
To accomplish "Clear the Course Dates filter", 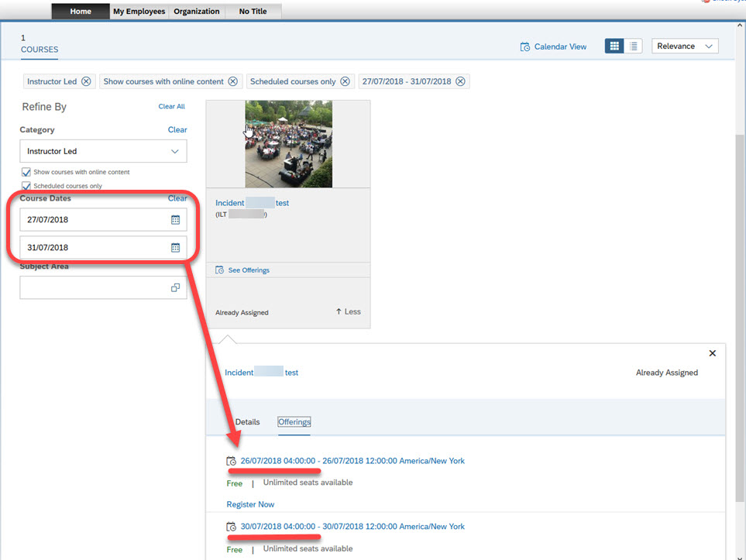I will pos(177,198).
